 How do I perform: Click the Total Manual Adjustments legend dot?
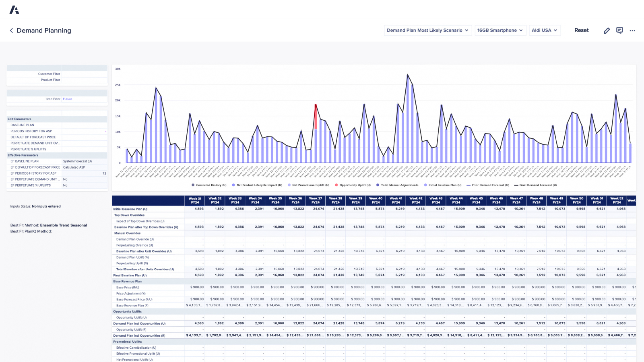click(378, 185)
